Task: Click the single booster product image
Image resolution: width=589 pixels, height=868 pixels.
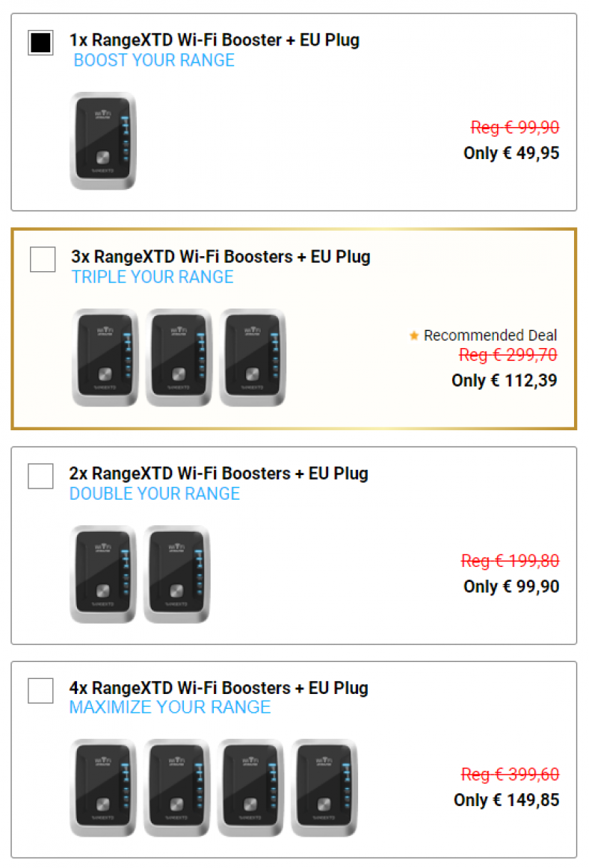Action: coord(103,140)
